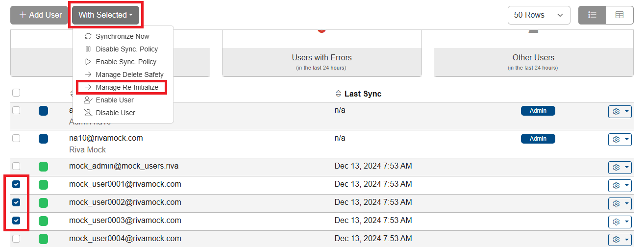Open the 50 Rows dropdown

click(x=539, y=15)
